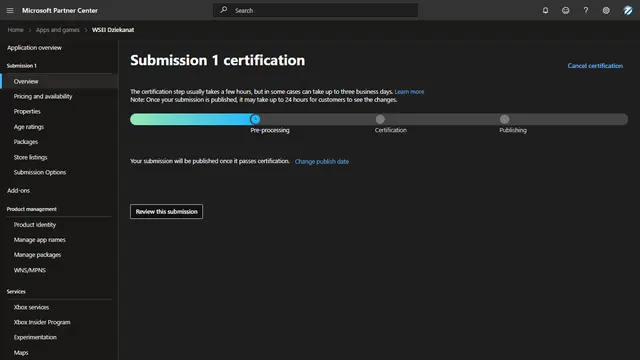Open Packages in sidebar
Image resolution: width=640 pixels, height=360 pixels.
coord(26,142)
